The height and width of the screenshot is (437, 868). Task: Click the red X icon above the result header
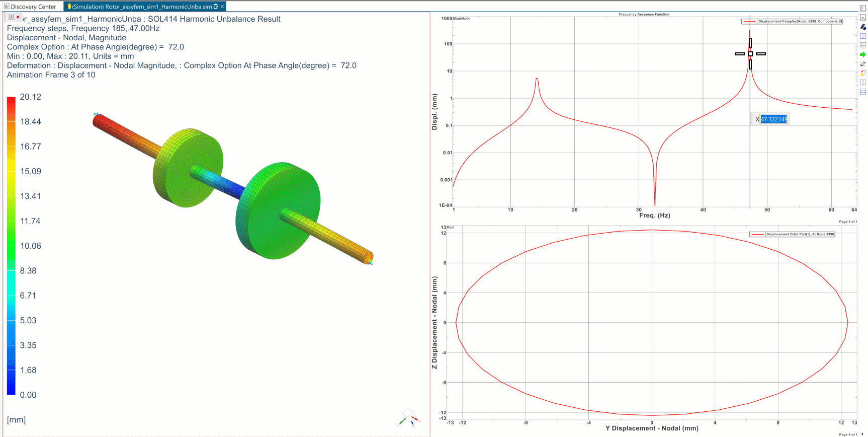[18, 17]
